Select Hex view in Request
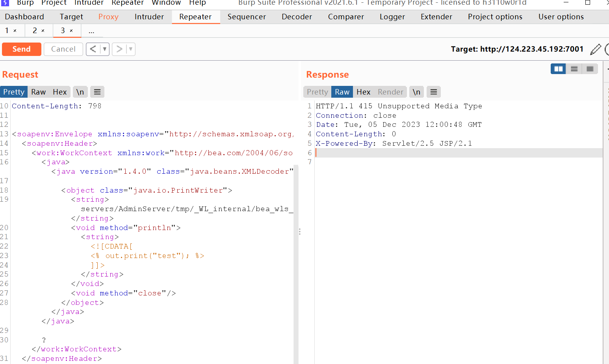 60,92
